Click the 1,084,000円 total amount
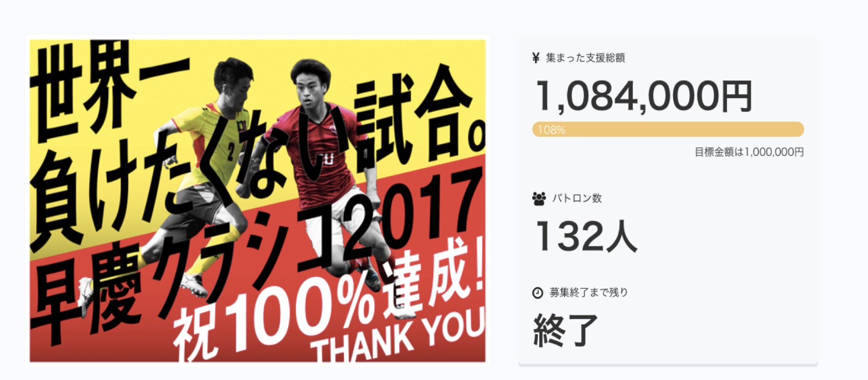 (x=644, y=97)
